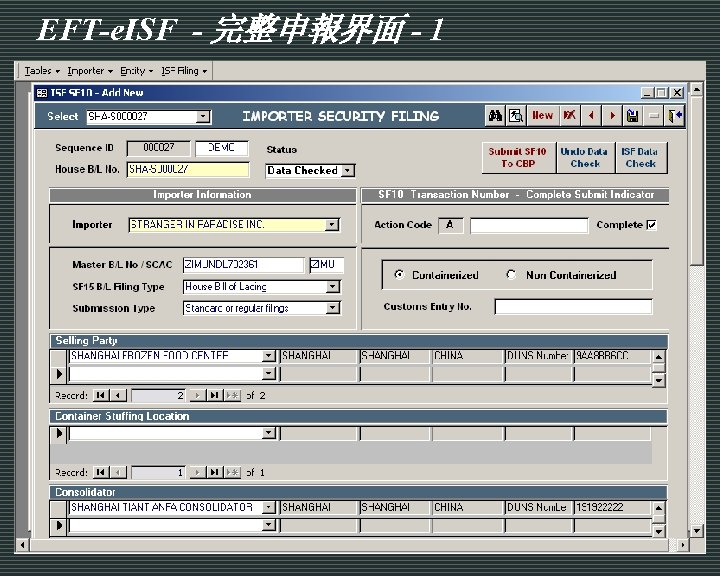Select the Container Stuffing Location row selector
Screen dimensions: 720x576
click(x=59, y=433)
